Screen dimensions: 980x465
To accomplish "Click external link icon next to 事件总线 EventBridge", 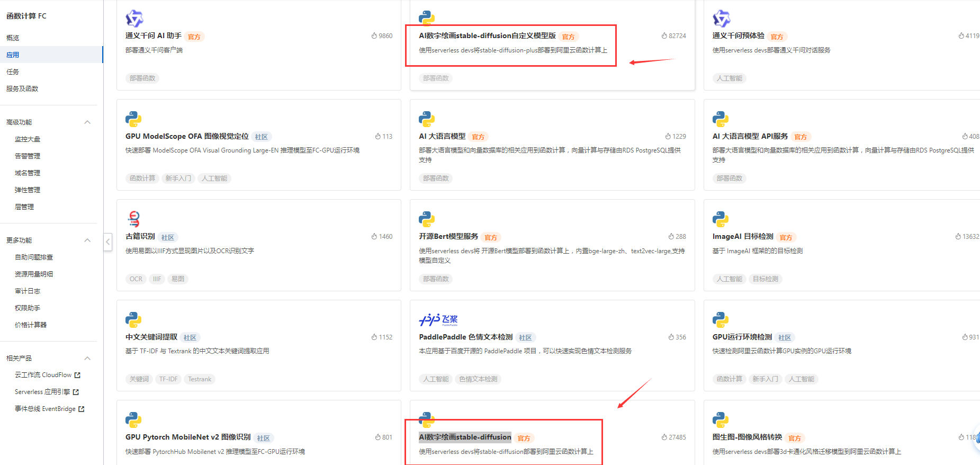I will (x=81, y=409).
